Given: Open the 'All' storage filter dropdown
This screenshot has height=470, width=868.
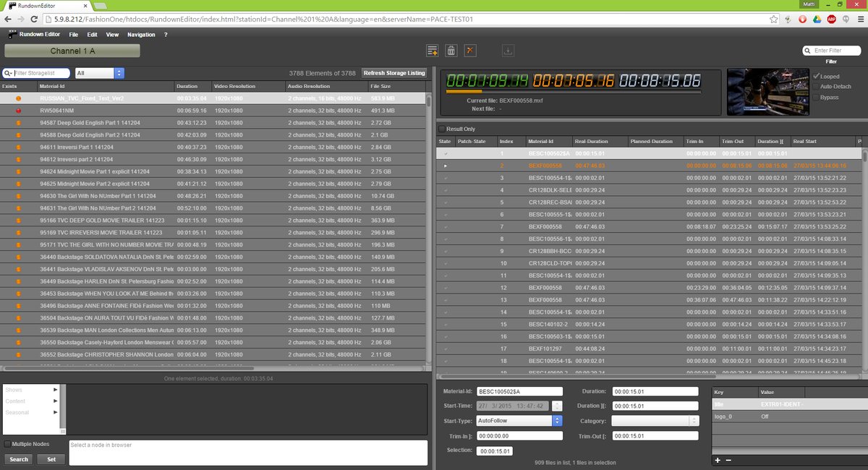Looking at the screenshot, I should 99,73.
